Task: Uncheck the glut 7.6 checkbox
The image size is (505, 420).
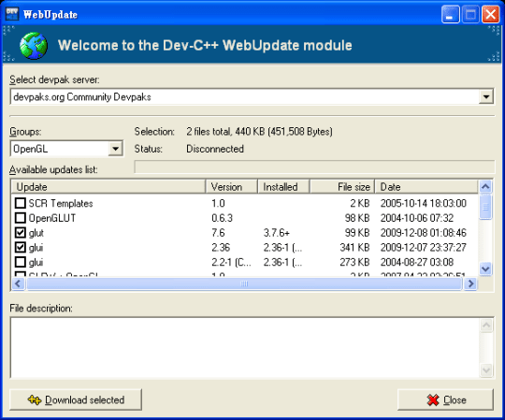Action: point(21,233)
